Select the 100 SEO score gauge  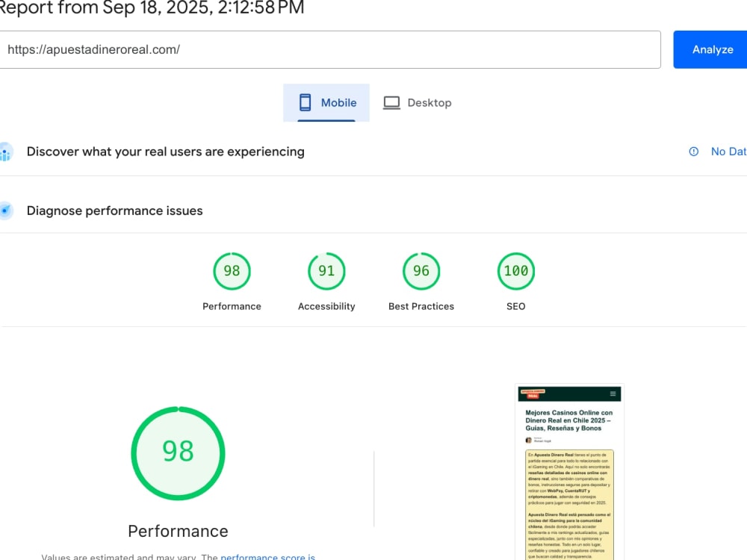516,271
